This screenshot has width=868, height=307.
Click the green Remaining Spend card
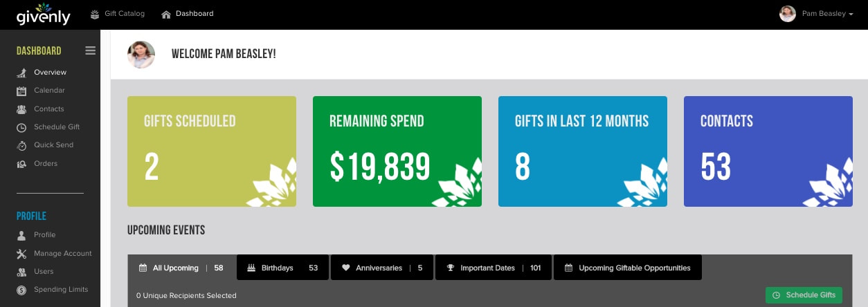pos(397,151)
